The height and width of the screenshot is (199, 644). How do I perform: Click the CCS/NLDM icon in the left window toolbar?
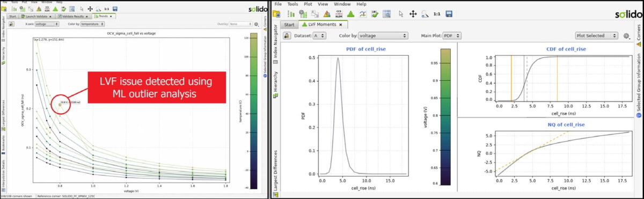tap(47, 9)
